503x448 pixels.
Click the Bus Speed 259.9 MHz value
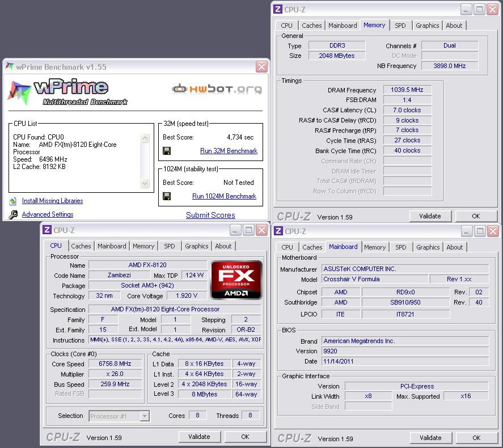pos(115,384)
